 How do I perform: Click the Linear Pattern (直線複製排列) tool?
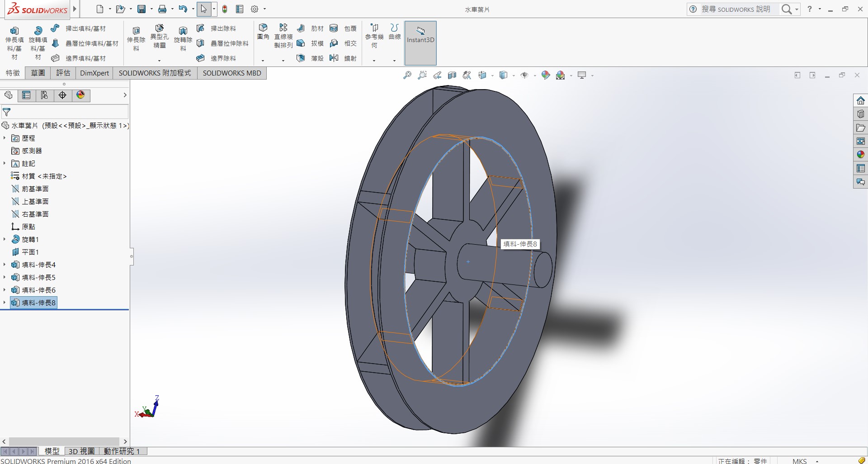point(283,36)
